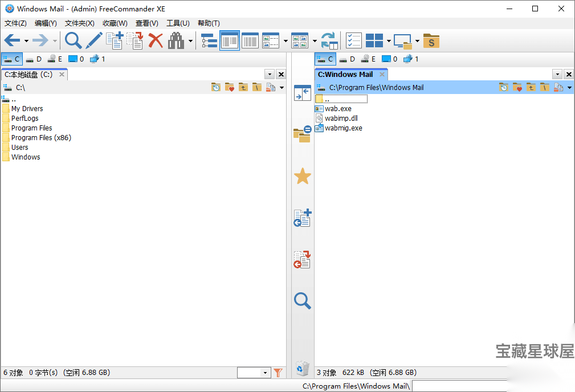The height and width of the screenshot is (392, 575).
Task: Click the synchronize folders icon in the middle bar
Action: 303,134
